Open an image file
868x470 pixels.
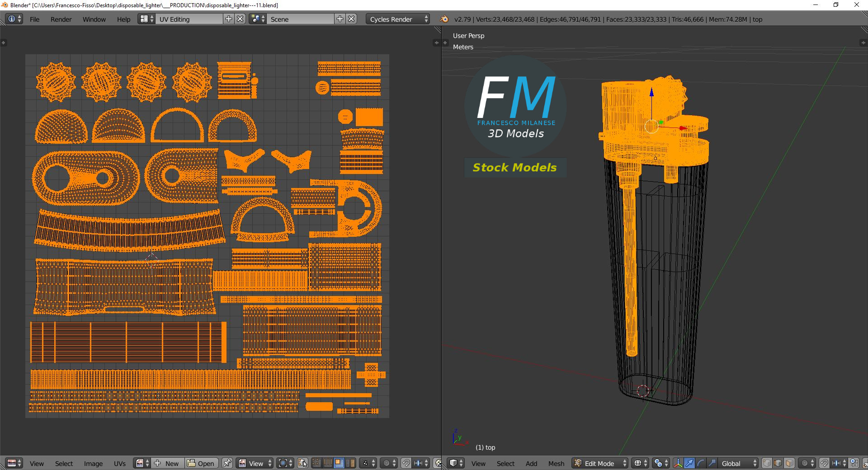coord(202,463)
